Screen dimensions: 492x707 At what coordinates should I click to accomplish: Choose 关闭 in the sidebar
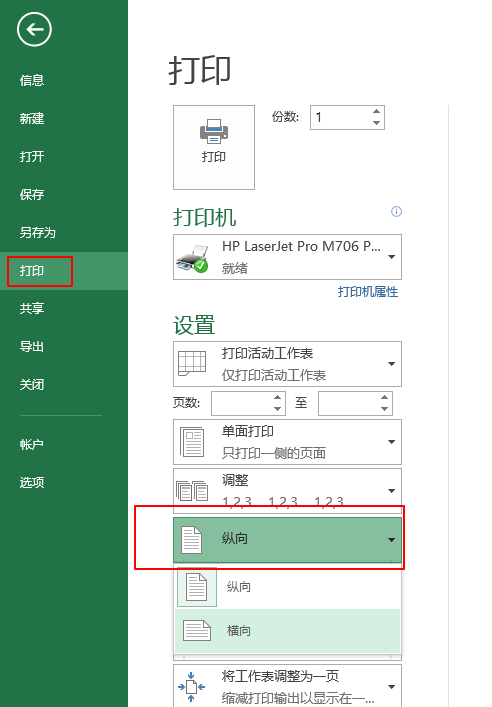32,385
